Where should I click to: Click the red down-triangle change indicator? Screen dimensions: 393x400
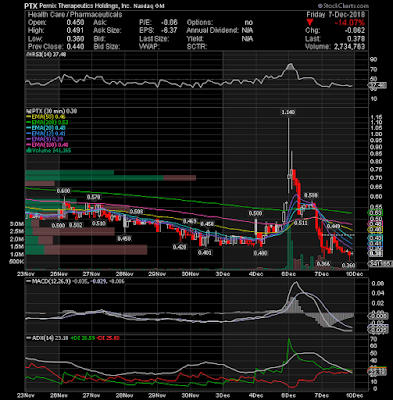click(x=310, y=23)
